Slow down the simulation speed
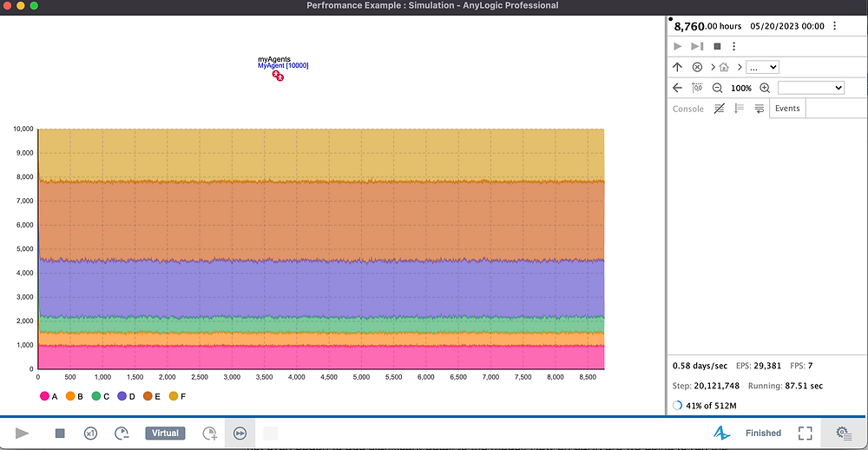 pyautogui.click(x=122, y=433)
